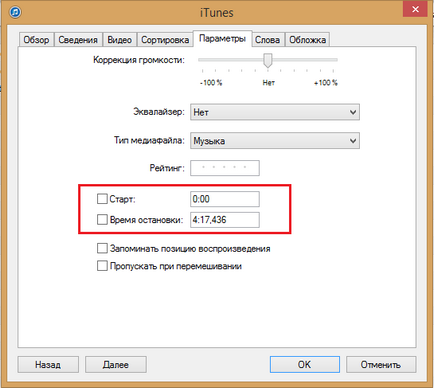This screenshot has height=388, width=434.
Task: Click the Назад button
Action: point(48,364)
